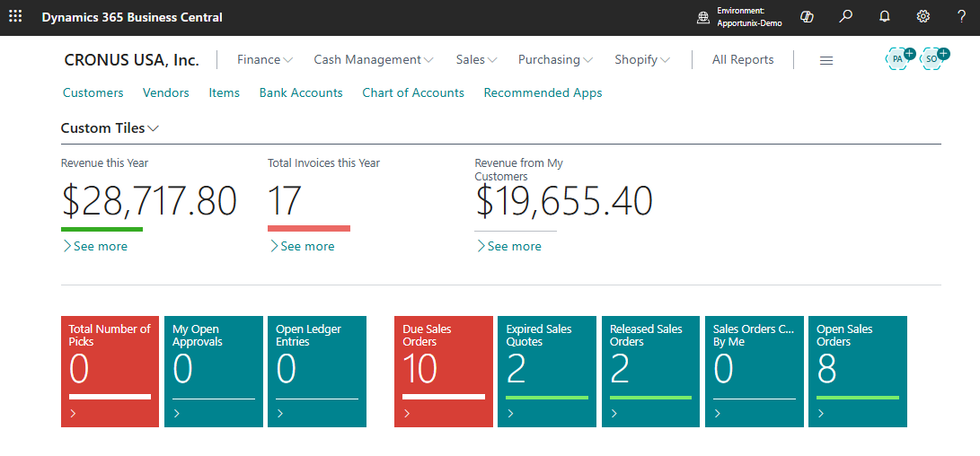Open the settings gear
The image size is (980, 456).
click(x=923, y=17)
